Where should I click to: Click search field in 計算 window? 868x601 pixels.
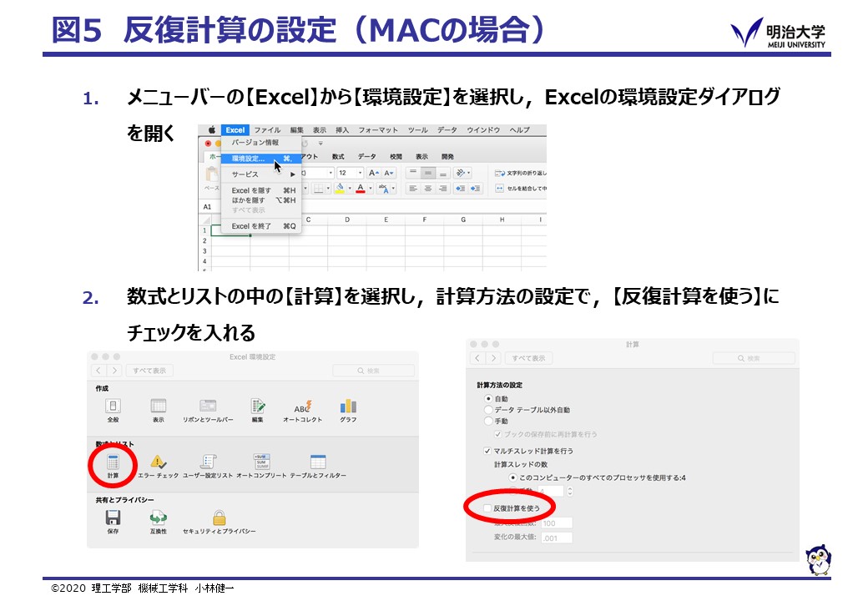[x=754, y=359]
